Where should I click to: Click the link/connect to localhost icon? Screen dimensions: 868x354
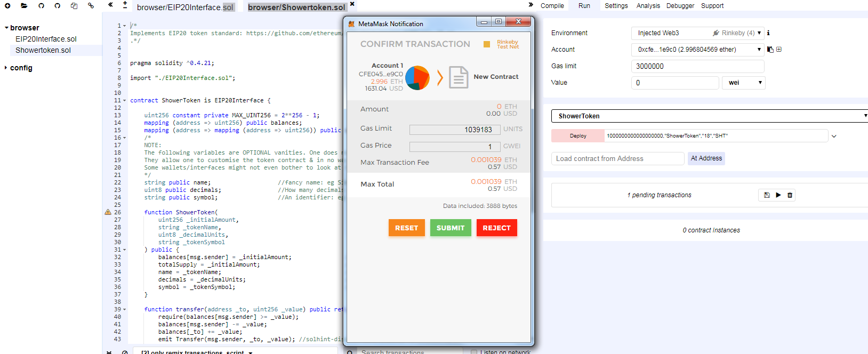pyautogui.click(x=91, y=6)
